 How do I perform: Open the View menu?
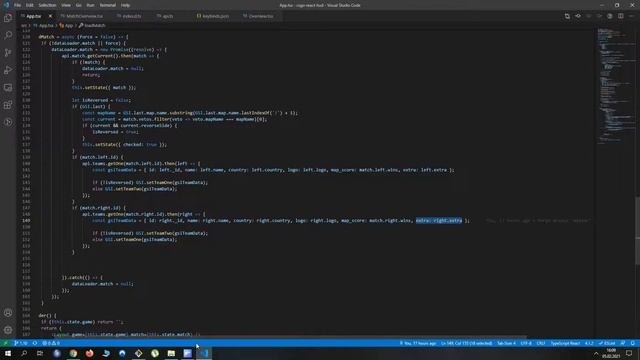coord(66,5)
